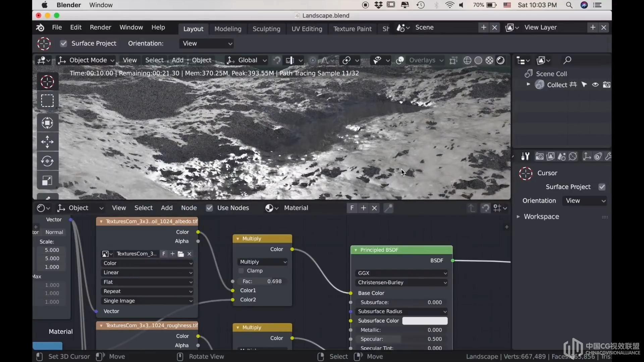
Task: Toggle Surface Project checkbox in Cursor panel
Action: (x=602, y=187)
